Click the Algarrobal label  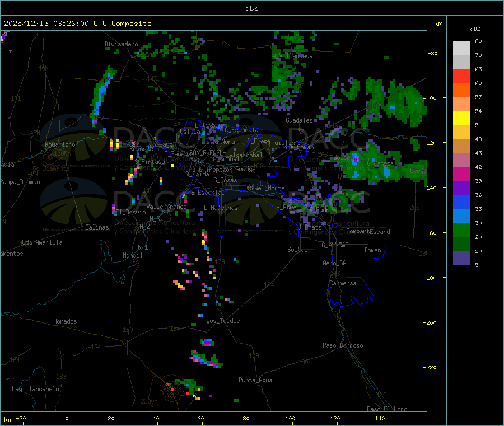pyautogui.click(x=246, y=155)
